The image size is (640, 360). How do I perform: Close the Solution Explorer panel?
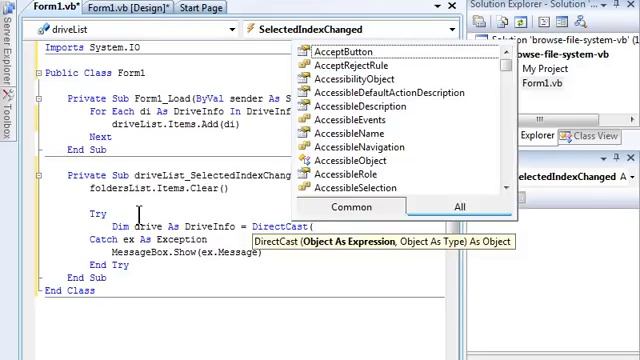[x=631, y=4]
